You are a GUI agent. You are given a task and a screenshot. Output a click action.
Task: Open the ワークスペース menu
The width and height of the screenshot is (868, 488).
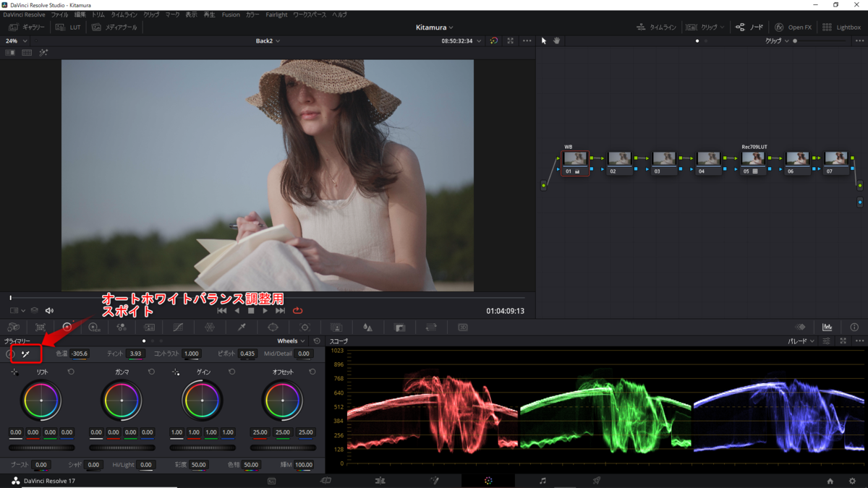(x=309, y=14)
